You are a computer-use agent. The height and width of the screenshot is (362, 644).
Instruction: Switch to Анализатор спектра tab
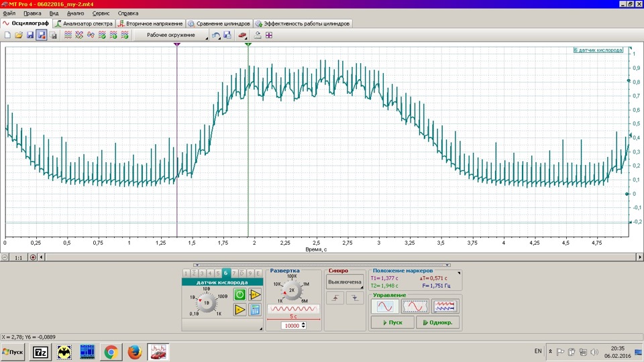pyautogui.click(x=84, y=23)
